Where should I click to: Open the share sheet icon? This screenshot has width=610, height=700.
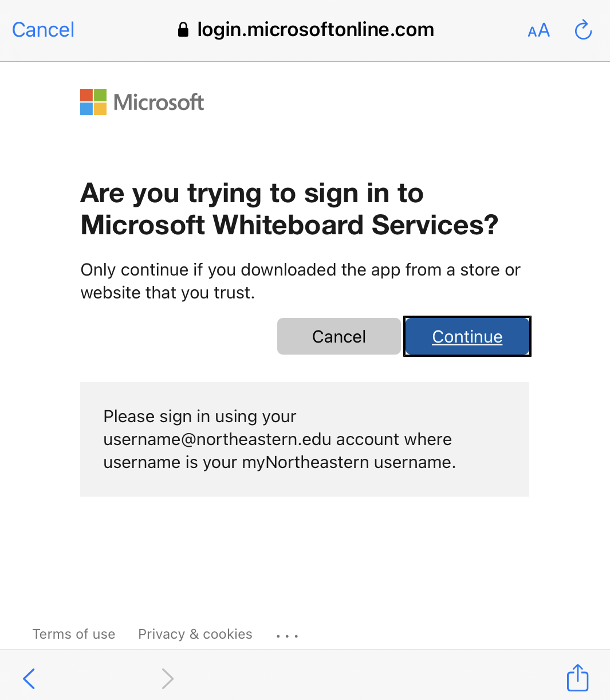(x=577, y=678)
